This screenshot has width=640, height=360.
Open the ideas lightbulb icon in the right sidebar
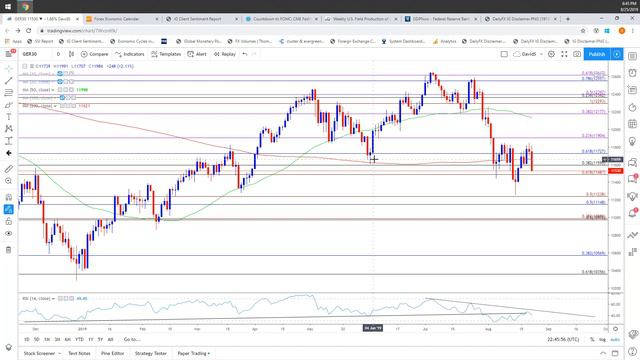tap(632, 141)
